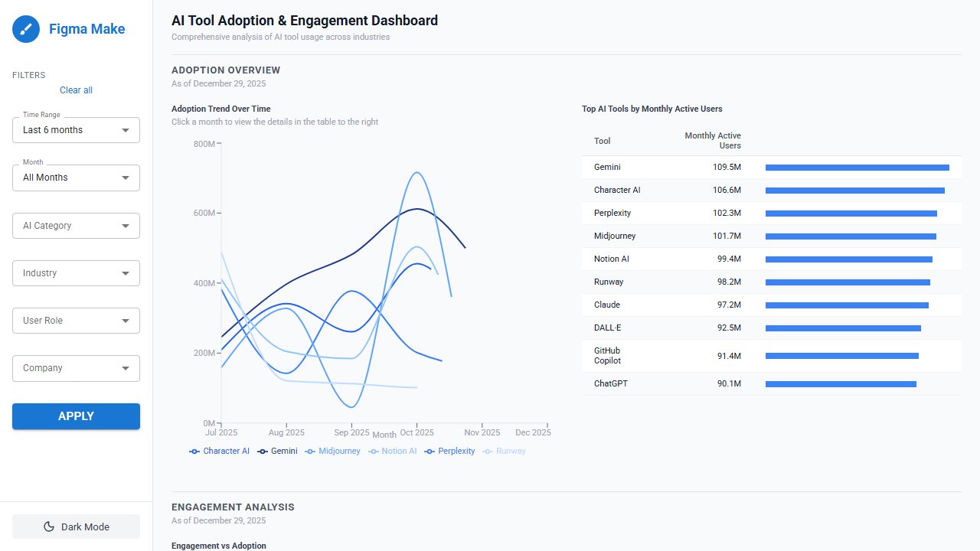Sort table by Tool column header
The height and width of the screenshot is (551, 980).
(603, 141)
